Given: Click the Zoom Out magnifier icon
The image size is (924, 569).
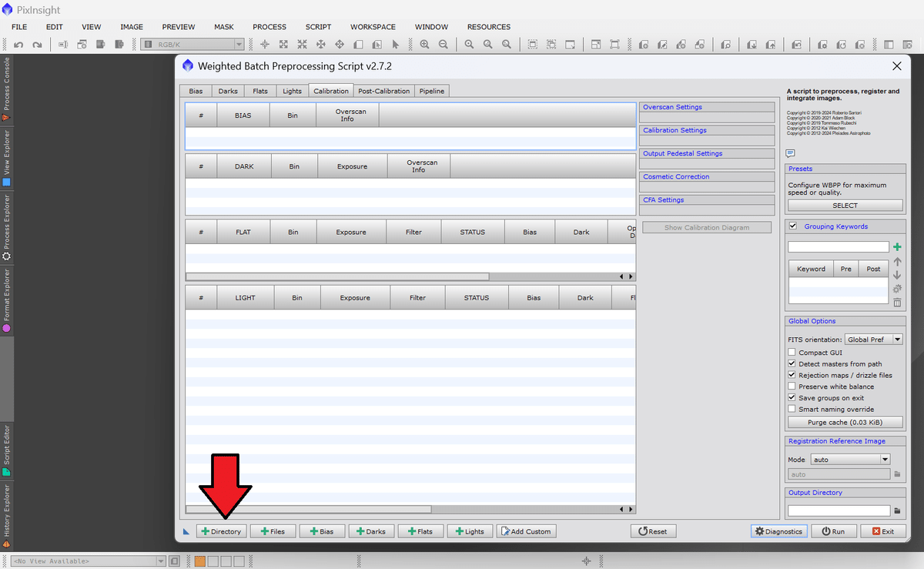Looking at the screenshot, I should [444, 45].
